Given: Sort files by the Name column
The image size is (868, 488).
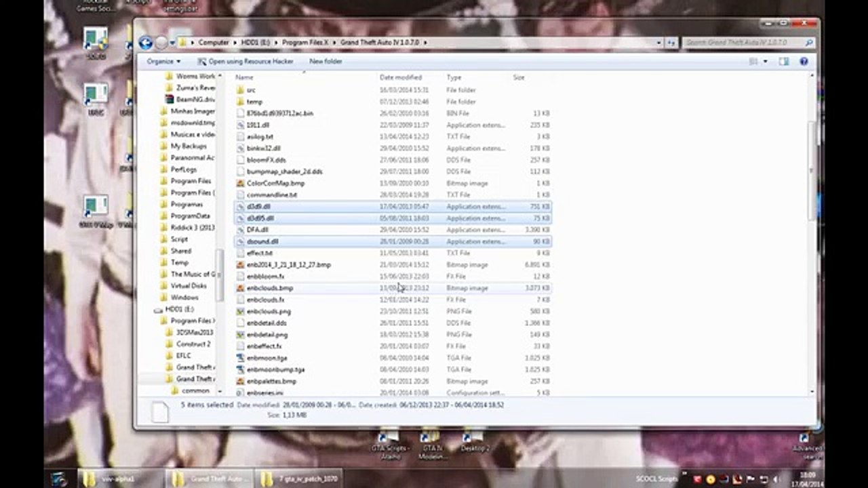Looking at the screenshot, I should pos(244,77).
